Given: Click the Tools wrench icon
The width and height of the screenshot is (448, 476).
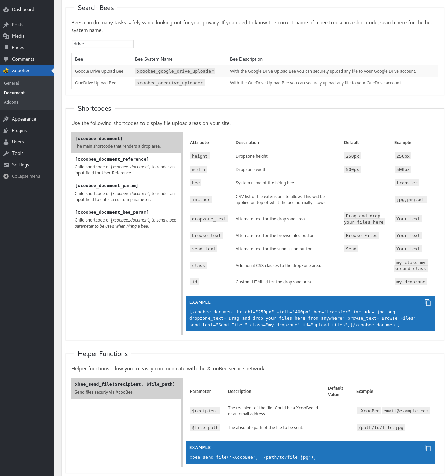Looking at the screenshot, I should 6,153.
